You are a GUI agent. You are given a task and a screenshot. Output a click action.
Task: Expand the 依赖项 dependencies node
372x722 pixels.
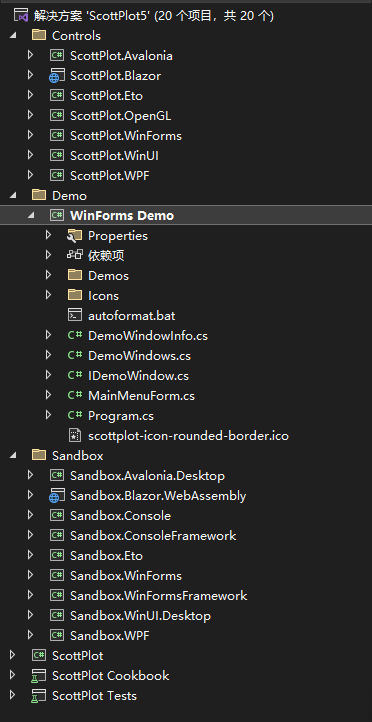[48, 255]
